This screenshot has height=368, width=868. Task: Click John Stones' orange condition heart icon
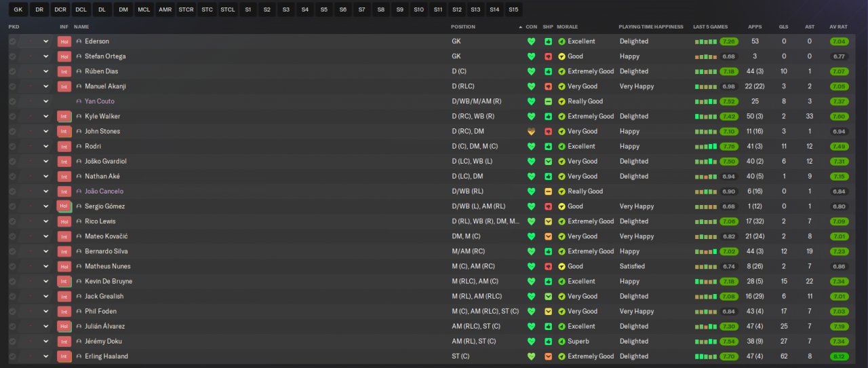pyautogui.click(x=531, y=132)
